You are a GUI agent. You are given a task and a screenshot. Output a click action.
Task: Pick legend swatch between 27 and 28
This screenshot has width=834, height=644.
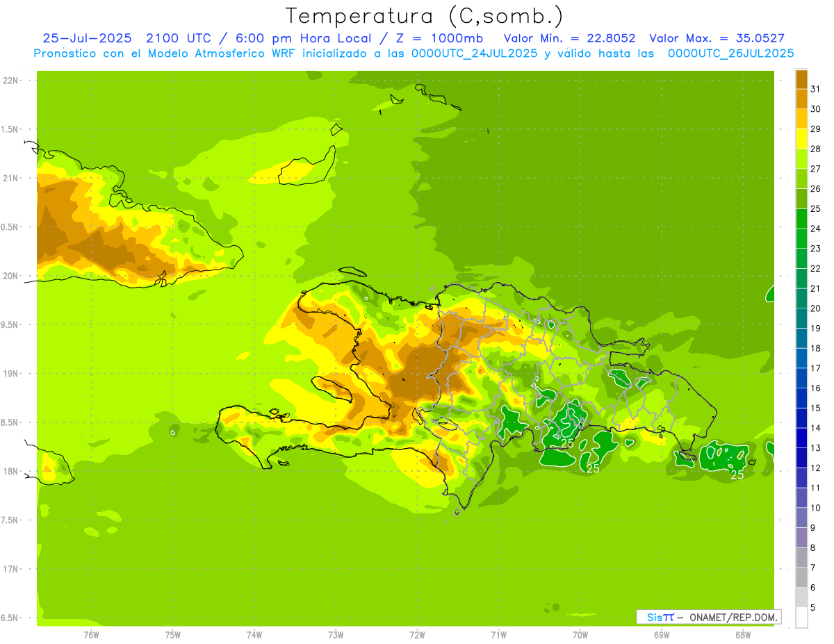point(802,159)
